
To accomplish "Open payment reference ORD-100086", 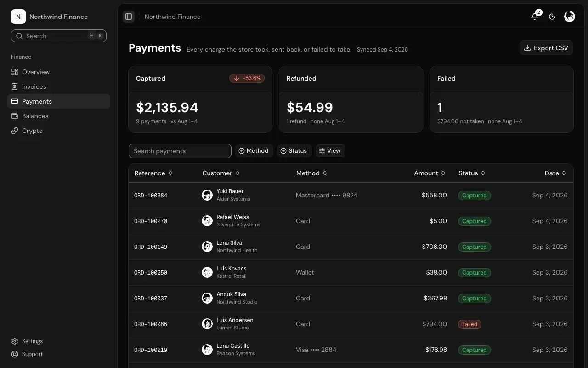I will (x=151, y=324).
